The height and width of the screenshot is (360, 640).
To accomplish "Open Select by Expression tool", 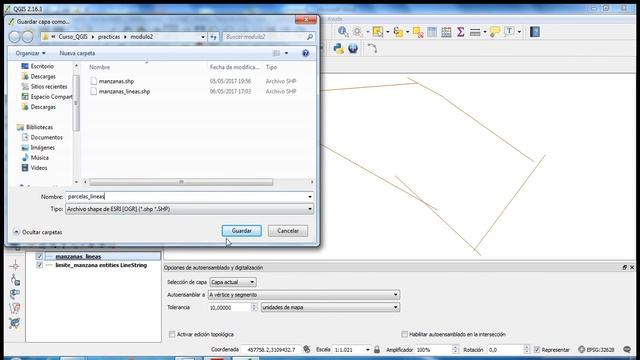I will point(398,32).
